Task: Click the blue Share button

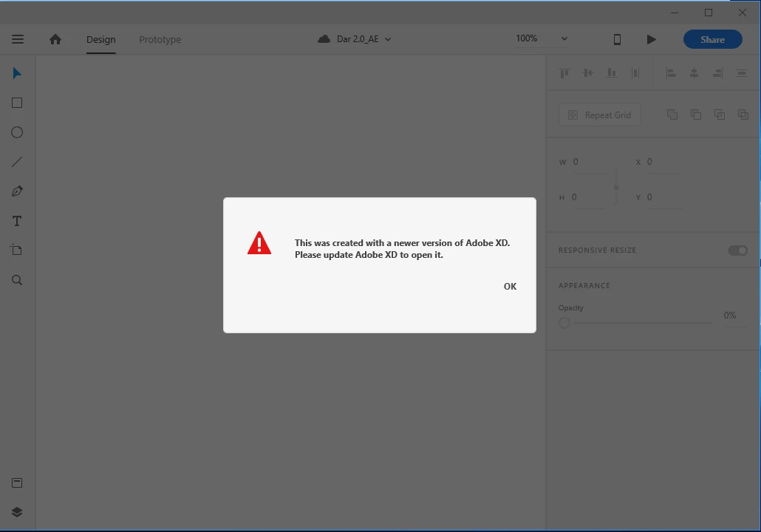Action: click(x=712, y=39)
